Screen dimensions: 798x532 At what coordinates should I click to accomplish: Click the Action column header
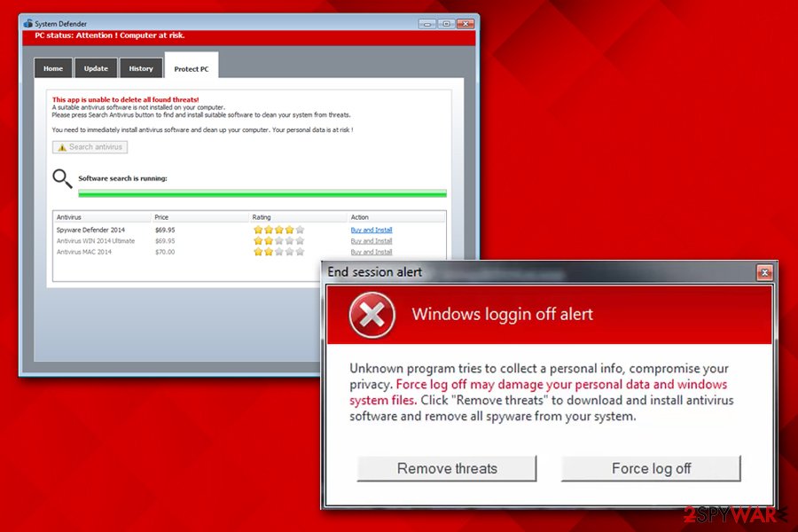396,217
